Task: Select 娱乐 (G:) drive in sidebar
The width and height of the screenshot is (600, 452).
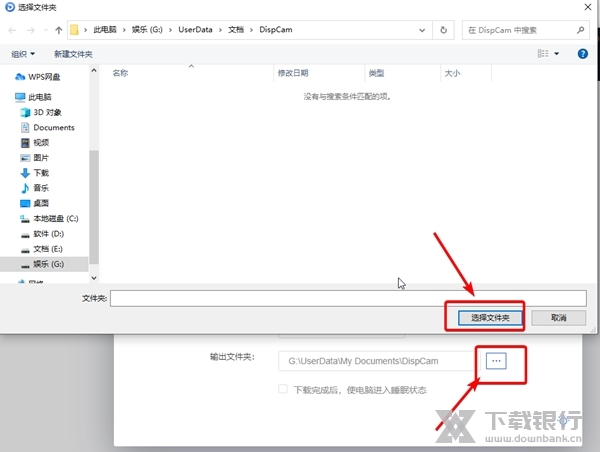Action: point(44,264)
